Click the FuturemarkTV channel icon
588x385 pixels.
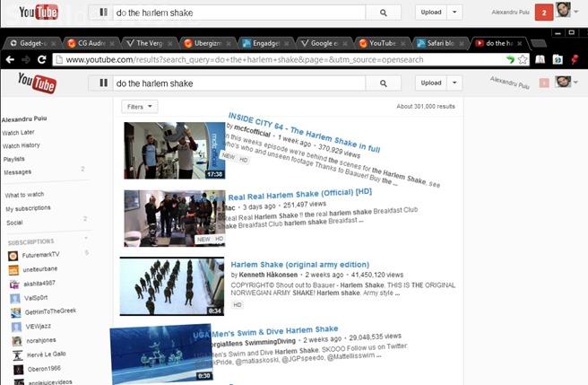point(13,256)
